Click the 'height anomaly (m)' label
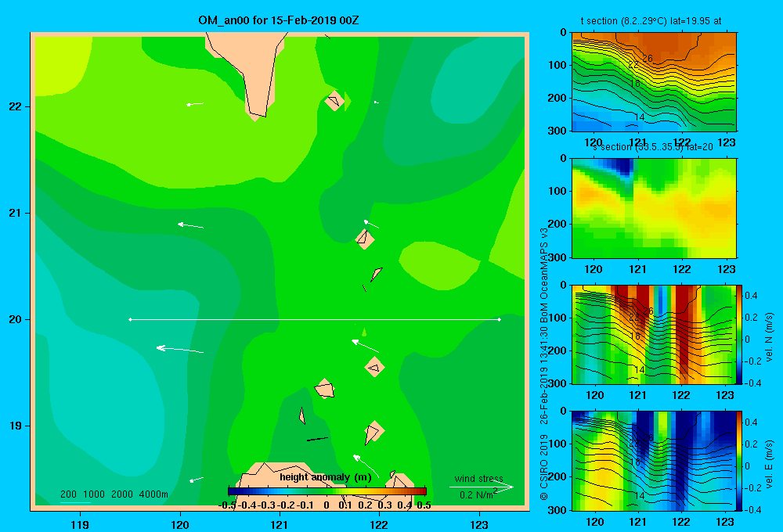Screen dimensions: 783x532 [326, 477]
